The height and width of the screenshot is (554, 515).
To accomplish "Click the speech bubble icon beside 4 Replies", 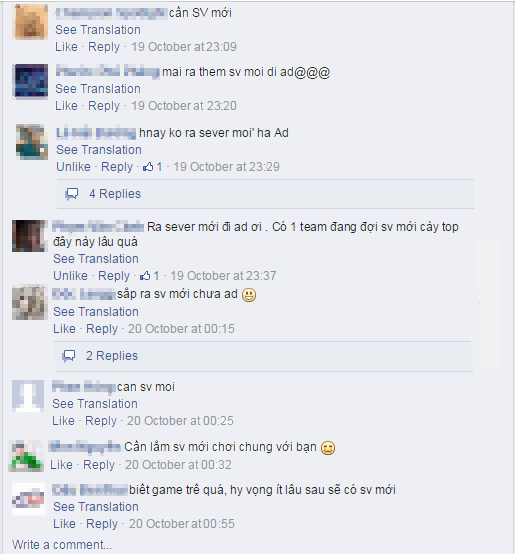I will (x=71, y=194).
